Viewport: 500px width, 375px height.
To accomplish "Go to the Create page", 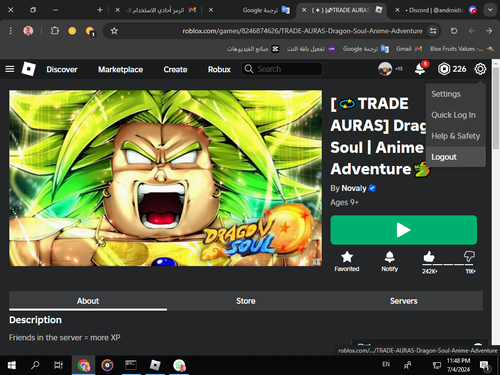I will click(x=175, y=69).
